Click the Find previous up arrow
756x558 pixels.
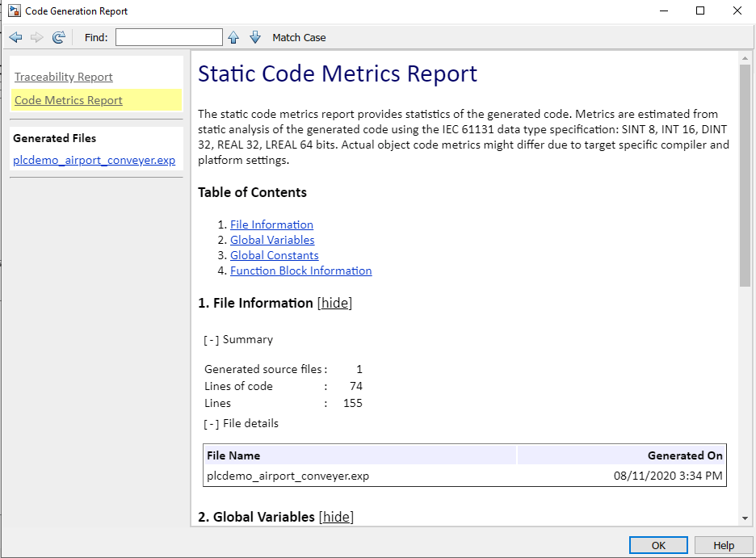(233, 37)
